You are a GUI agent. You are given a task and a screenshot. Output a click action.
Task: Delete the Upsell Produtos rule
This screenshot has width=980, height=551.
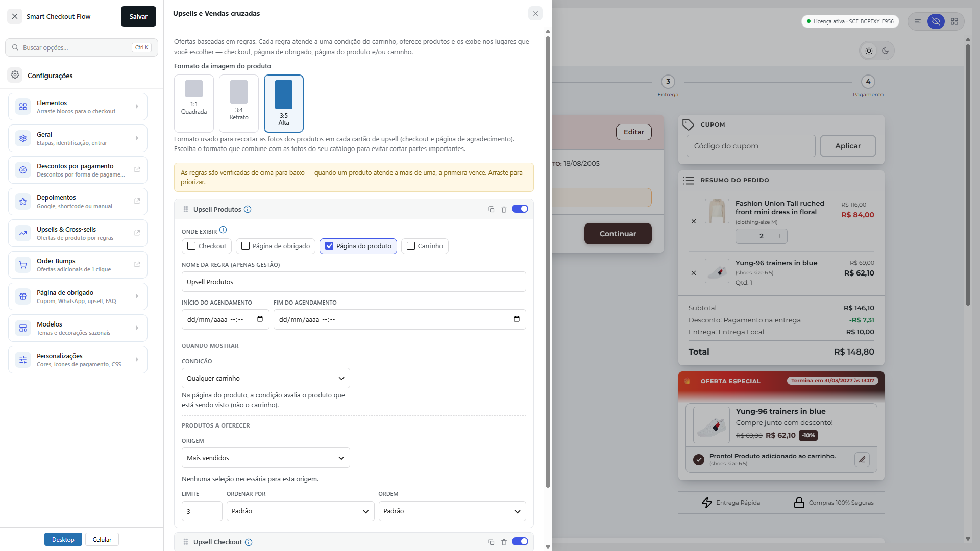(504, 209)
